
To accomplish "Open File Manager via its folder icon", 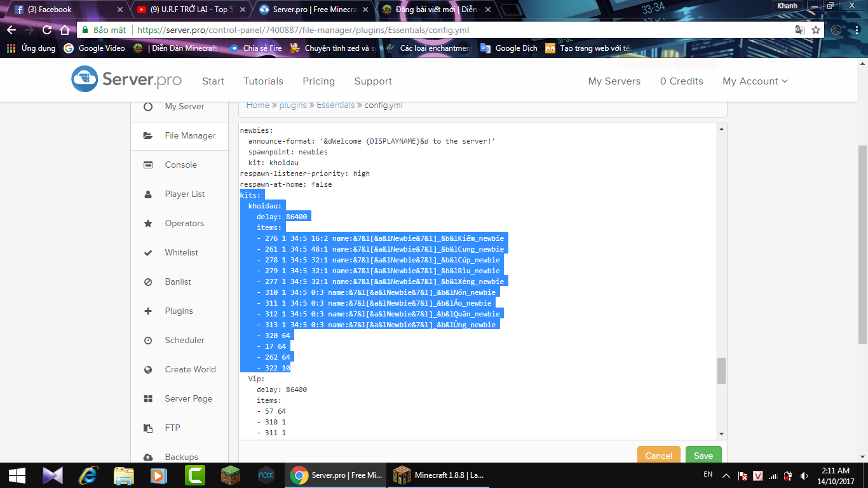I will [x=148, y=136].
